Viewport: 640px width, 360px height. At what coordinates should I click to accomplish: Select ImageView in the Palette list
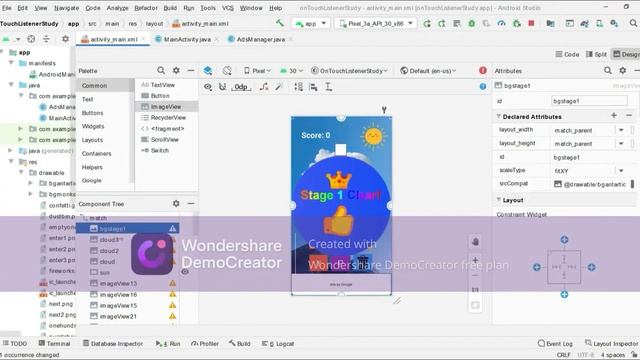[167, 107]
